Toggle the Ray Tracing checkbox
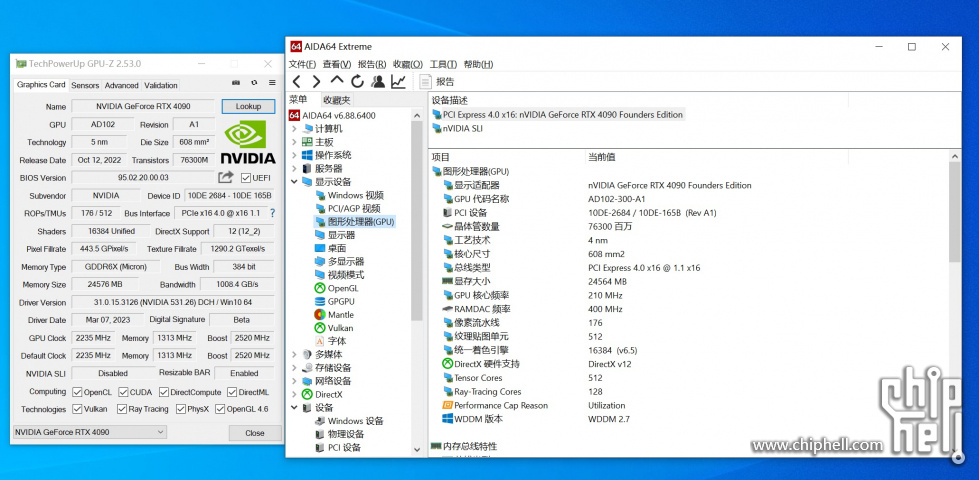This screenshot has width=979, height=480. [121, 409]
